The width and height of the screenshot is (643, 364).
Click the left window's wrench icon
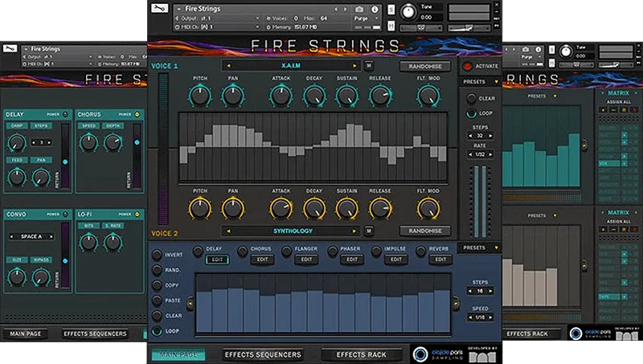10,49
